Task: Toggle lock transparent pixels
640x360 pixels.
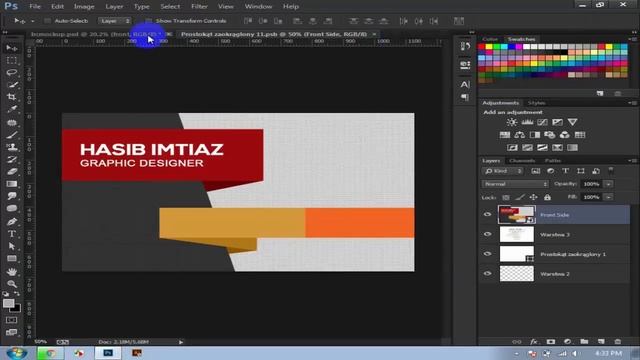Action: click(x=506, y=198)
